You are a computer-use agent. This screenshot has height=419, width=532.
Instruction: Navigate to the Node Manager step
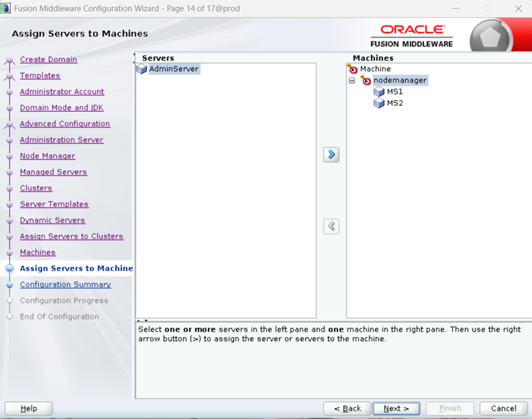coord(48,156)
